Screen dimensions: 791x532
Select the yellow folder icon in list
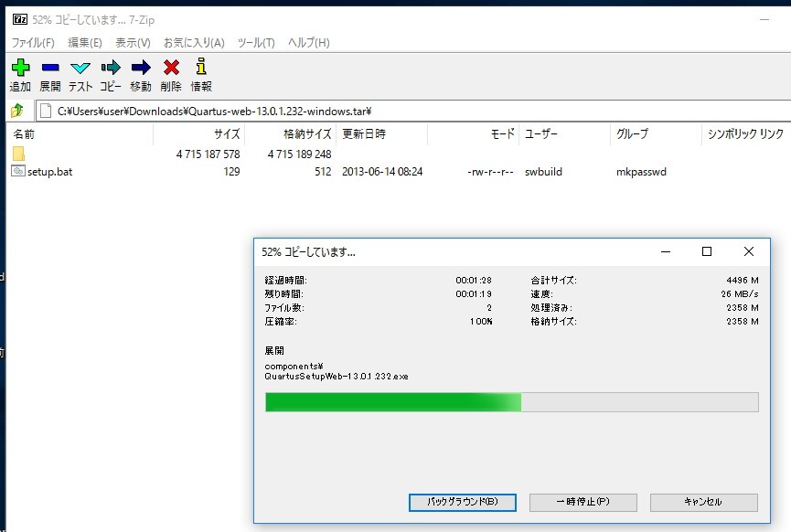[18, 154]
